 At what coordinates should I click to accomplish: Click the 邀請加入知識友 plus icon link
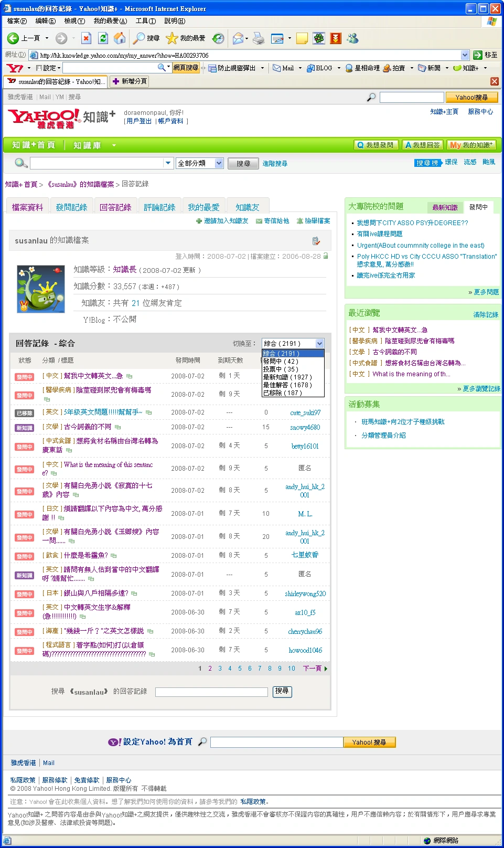coord(222,221)
